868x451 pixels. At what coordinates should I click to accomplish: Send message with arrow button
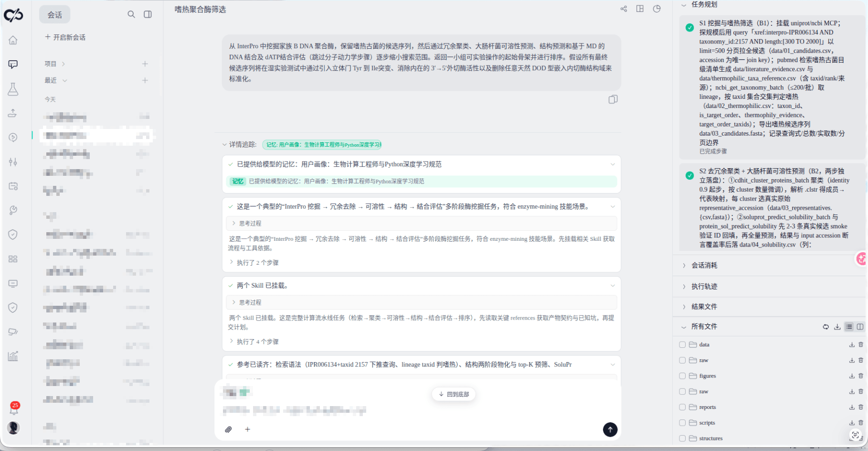click(x=610, y=430)
